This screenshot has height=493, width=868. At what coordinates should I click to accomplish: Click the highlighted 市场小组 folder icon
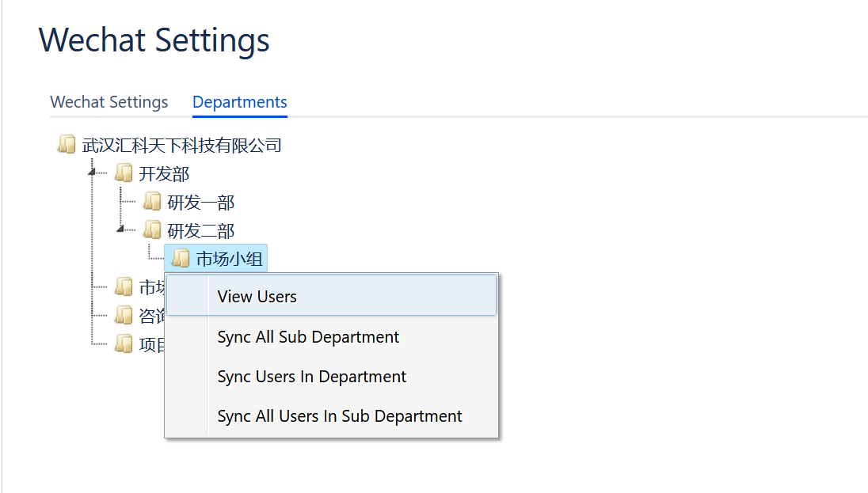(x=181, y=259)
